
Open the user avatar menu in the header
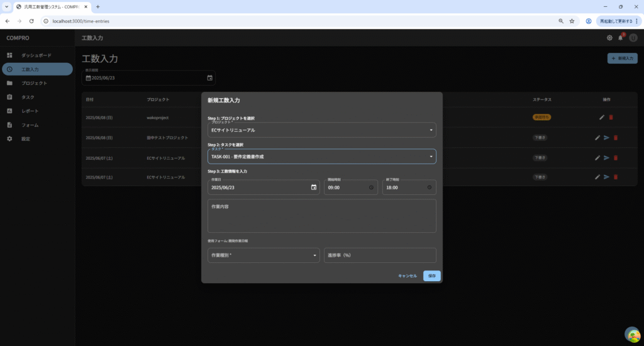point(633,38)
